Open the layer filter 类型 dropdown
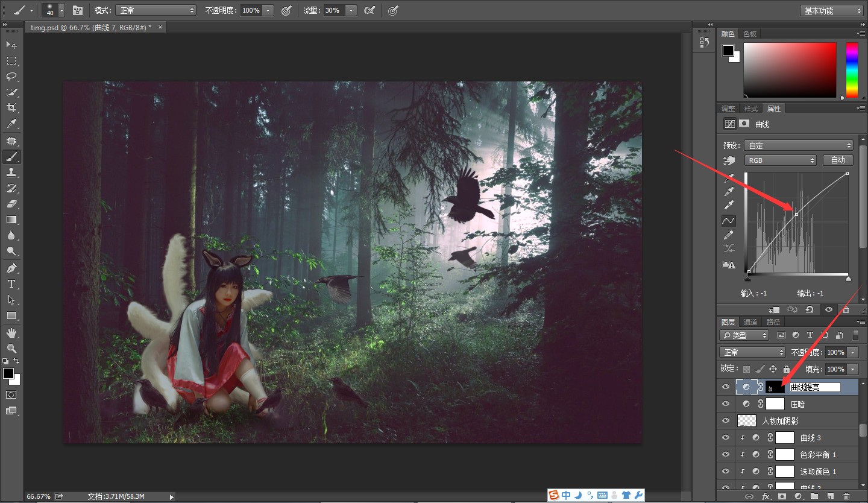This screenshot has height=503, width=868. (745, 335)
